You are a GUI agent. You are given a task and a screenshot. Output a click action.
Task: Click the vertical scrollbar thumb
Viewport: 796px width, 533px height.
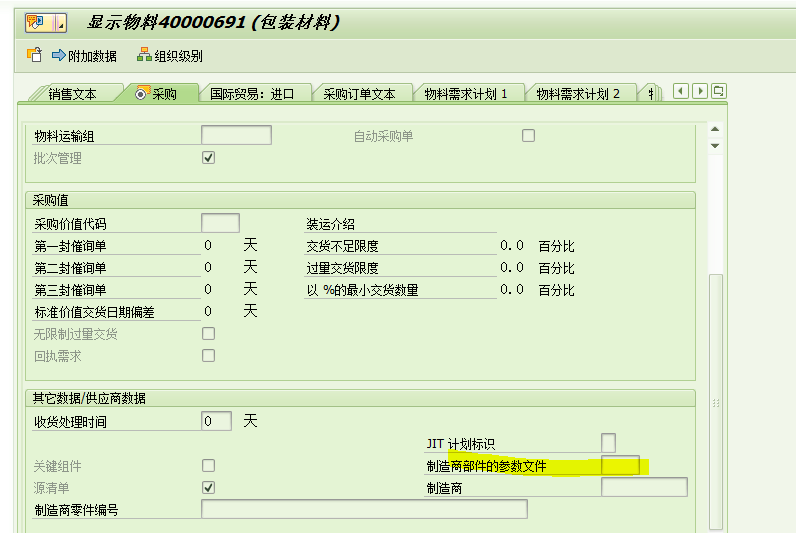point(716,402)
